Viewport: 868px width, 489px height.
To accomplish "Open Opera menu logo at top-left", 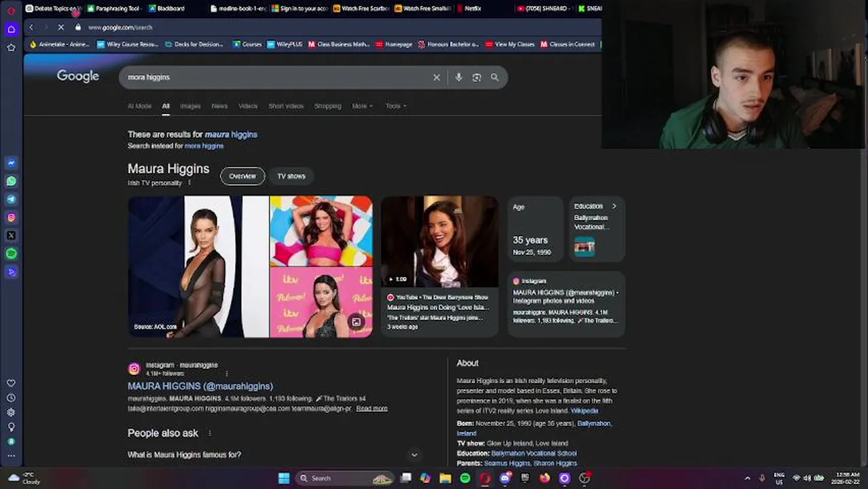I will click(x=11, y=10).
